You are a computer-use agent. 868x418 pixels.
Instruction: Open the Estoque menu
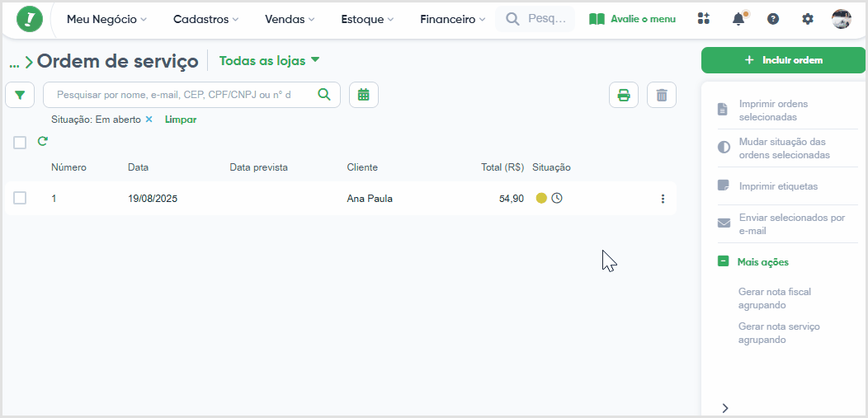tap(367, 19)
